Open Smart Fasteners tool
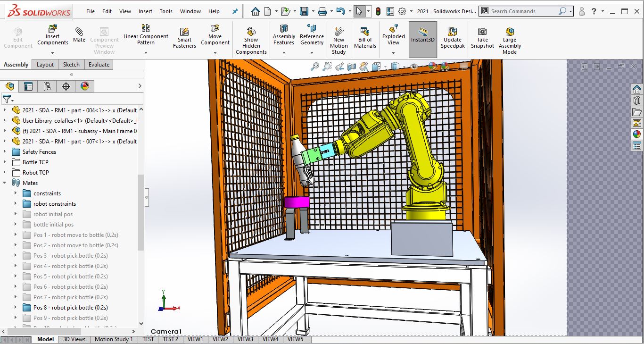Screen dimensions: 644x344 pyautogui.click(x=184, y=37)
